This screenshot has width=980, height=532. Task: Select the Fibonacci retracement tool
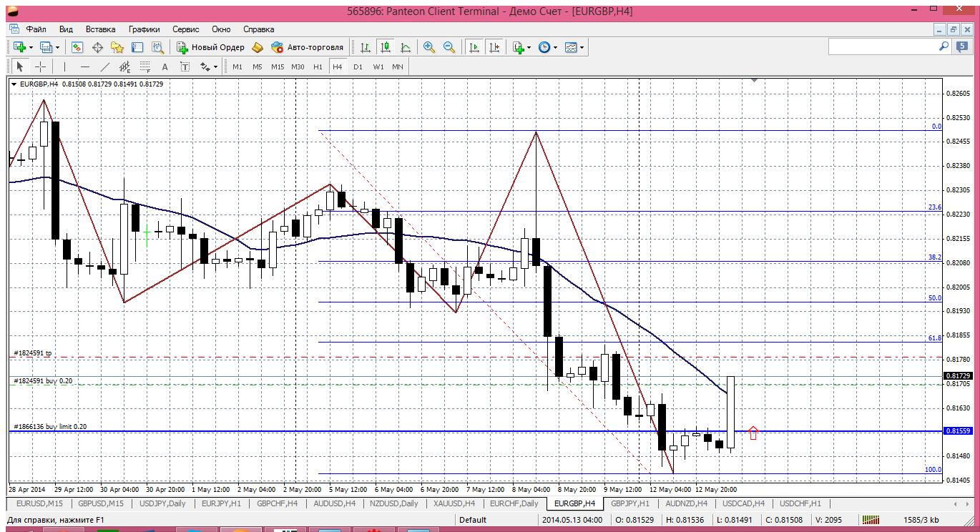145,66
